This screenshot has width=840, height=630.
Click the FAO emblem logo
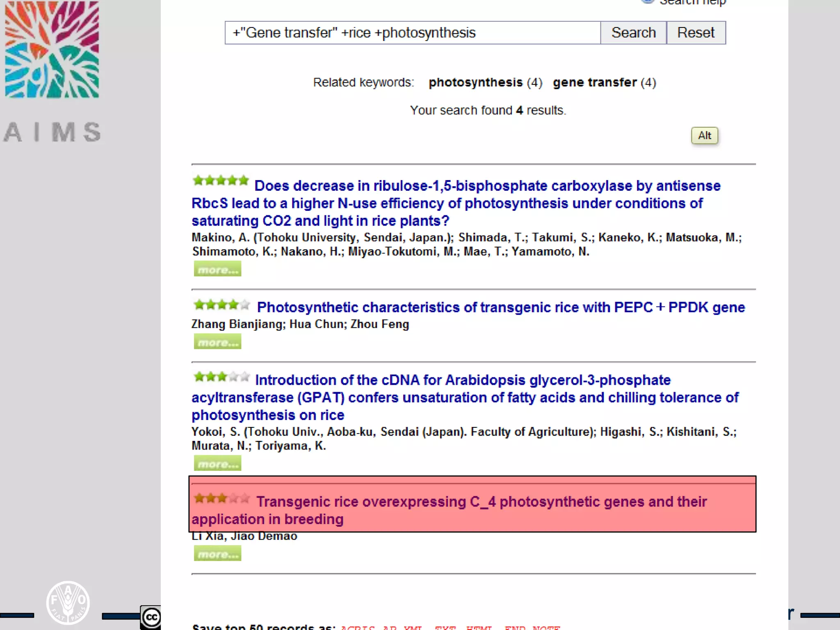click(x=68, y=603)
